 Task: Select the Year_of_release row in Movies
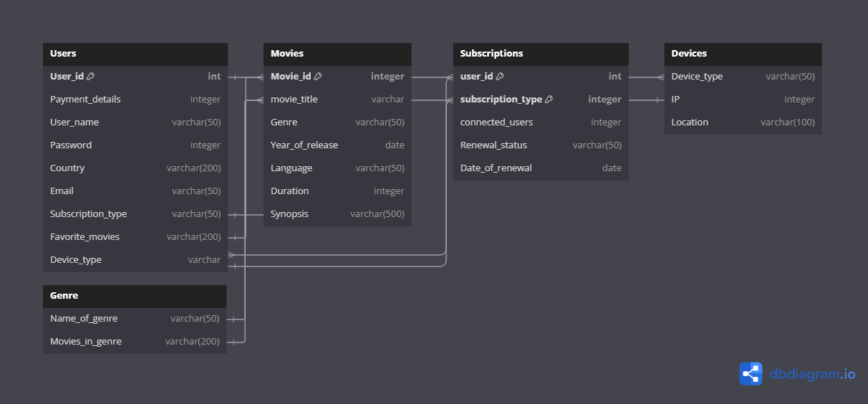(337, 145)
